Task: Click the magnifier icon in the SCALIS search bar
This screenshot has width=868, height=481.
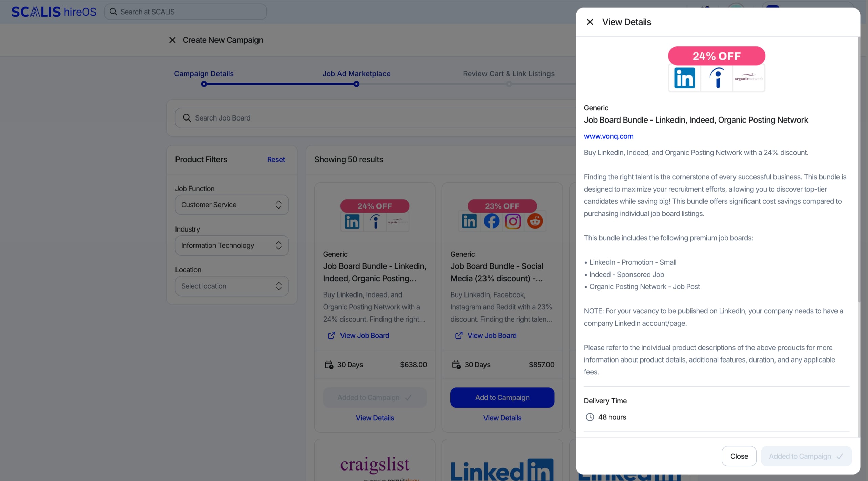Action: pyautogui.click(x=113, y=12)
